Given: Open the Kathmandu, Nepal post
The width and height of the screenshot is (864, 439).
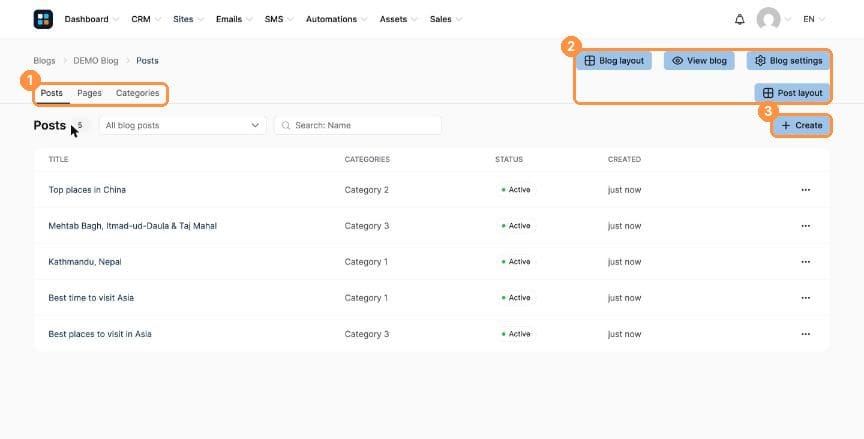Looking at the screenshot, I should (x=85, y=262).
